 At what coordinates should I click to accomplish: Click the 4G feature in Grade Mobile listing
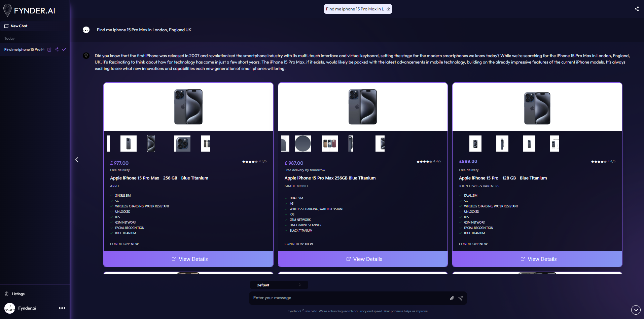pos(291,204)
